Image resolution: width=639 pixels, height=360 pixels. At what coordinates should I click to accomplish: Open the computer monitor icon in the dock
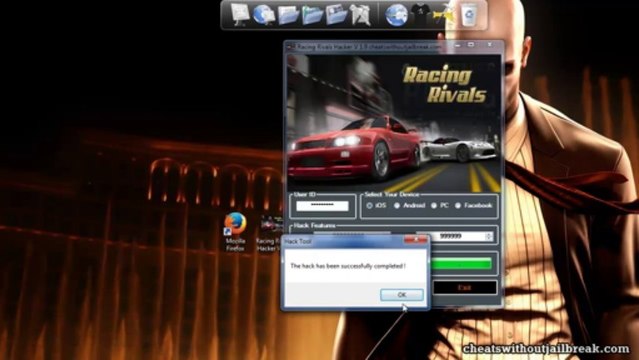point(240,15)
